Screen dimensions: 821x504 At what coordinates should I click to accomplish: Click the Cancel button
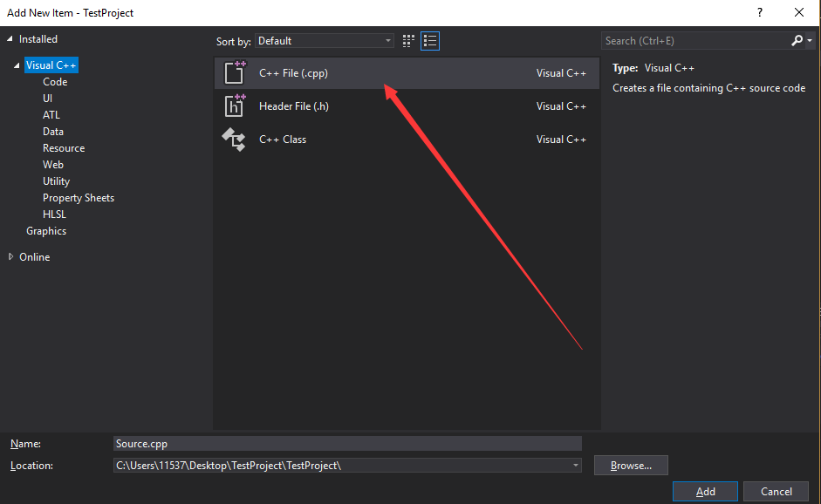(x=776, y=492)
